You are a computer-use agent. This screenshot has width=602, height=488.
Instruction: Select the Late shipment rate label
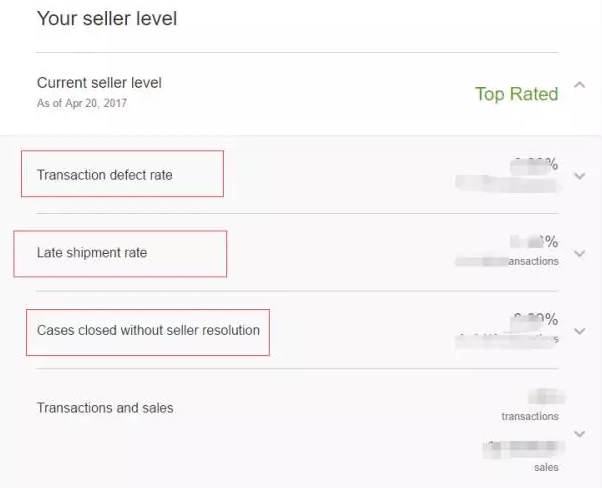point(92,253)
